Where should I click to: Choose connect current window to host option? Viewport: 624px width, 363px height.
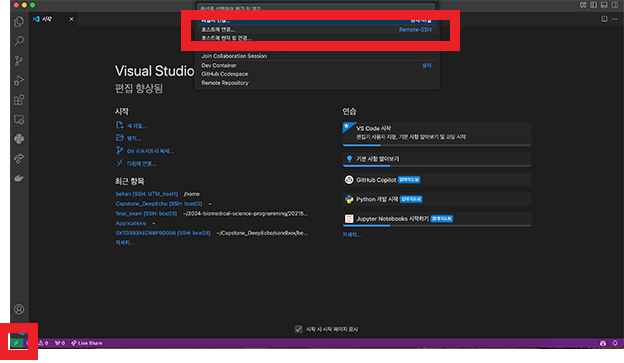tap(317, 38)
